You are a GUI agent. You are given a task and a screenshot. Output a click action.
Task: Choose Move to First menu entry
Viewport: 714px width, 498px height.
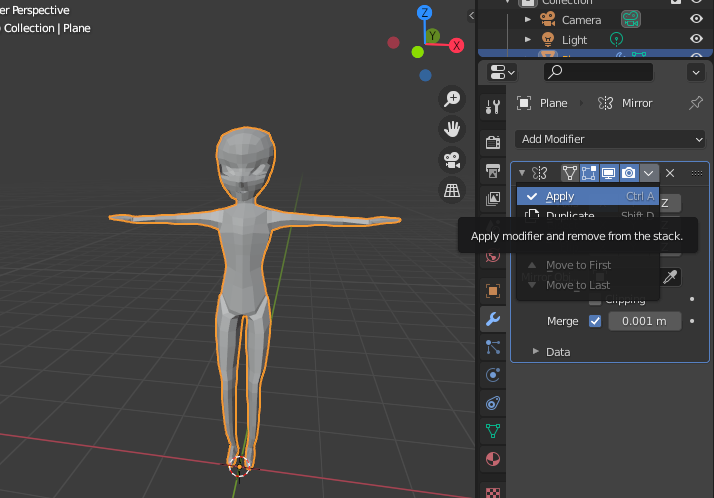click(x=588, y=265)
